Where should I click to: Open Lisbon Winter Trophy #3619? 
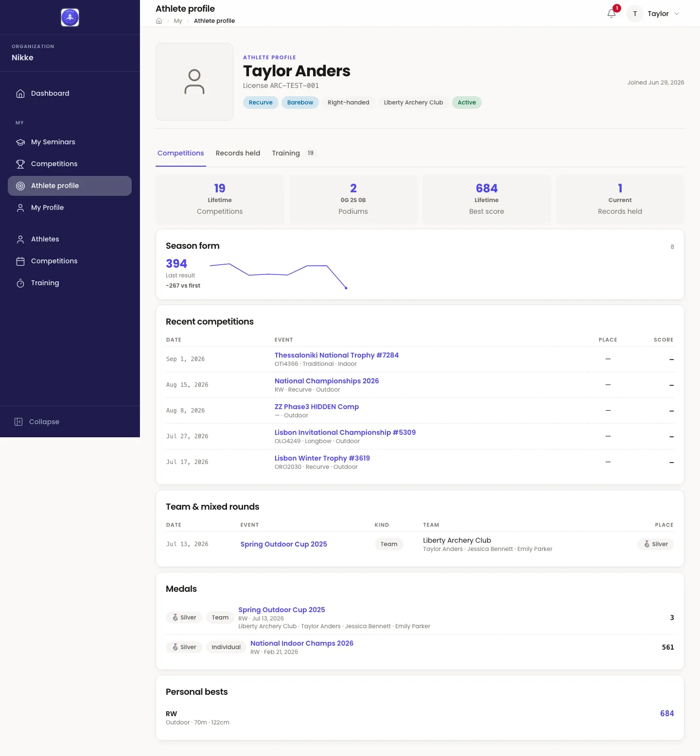pos(322,458)
